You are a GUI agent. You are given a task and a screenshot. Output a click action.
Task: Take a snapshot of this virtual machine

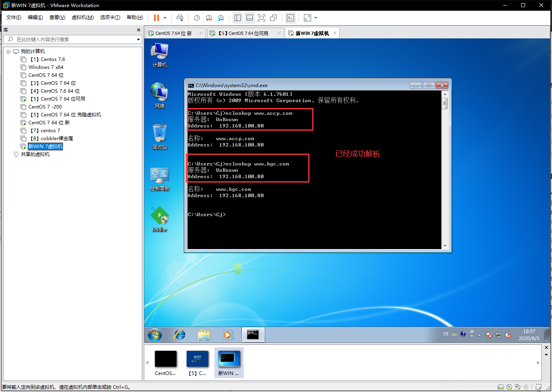[197, 18]
